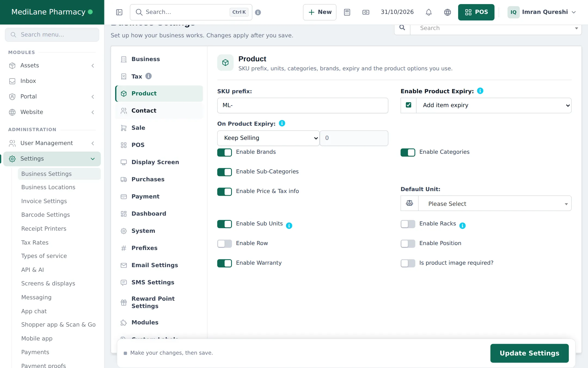588x368 pixels.
Task: Click the Product box icon in the section header
Action: click(225, 63)
